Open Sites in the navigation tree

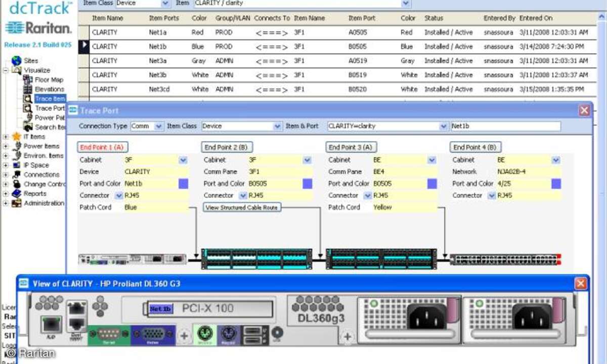[x=31, y=61]
